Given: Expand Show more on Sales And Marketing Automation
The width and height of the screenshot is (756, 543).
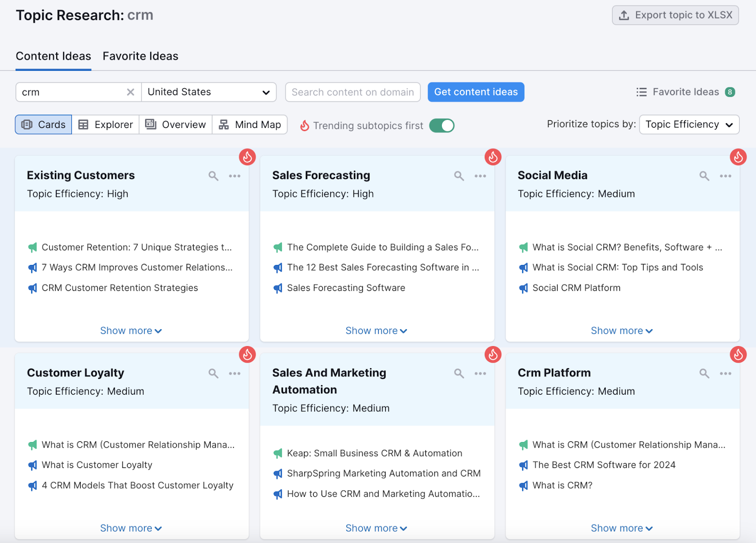Looking at the screenshot, I should (x=376, y=527).
